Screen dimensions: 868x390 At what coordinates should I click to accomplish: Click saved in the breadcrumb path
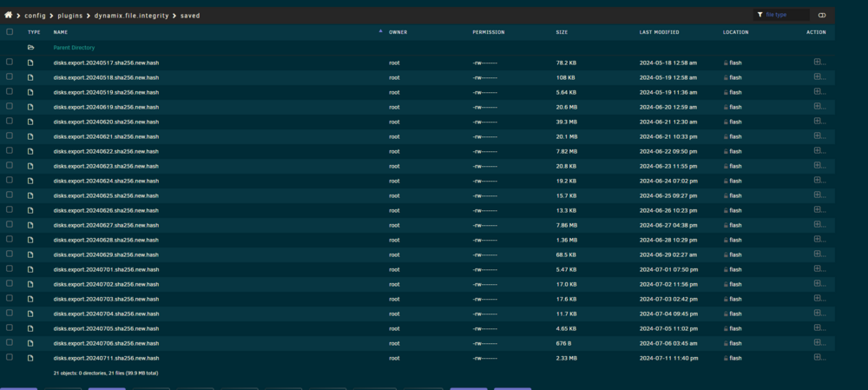(190, 16)
